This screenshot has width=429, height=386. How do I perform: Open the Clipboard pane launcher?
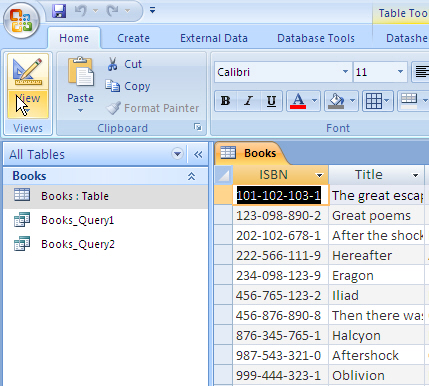point(198,127)
